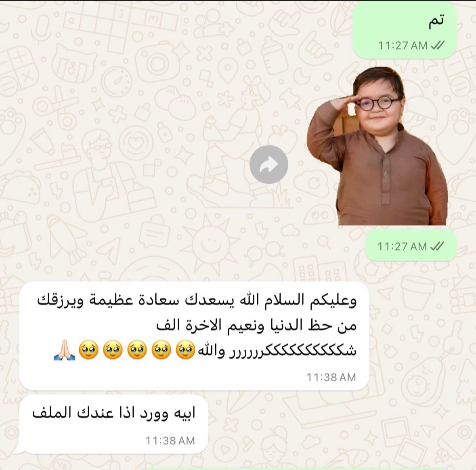The width and height of the screenshot is (476, 470).
Task: Tap the gray forward arrow button
Action: click(268, 165)
